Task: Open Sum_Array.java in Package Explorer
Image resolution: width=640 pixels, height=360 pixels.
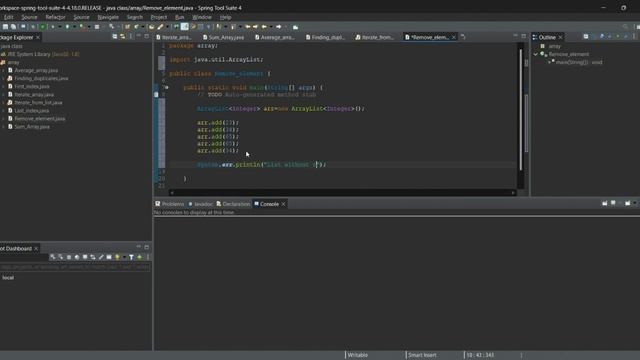Action: (32, 127)
